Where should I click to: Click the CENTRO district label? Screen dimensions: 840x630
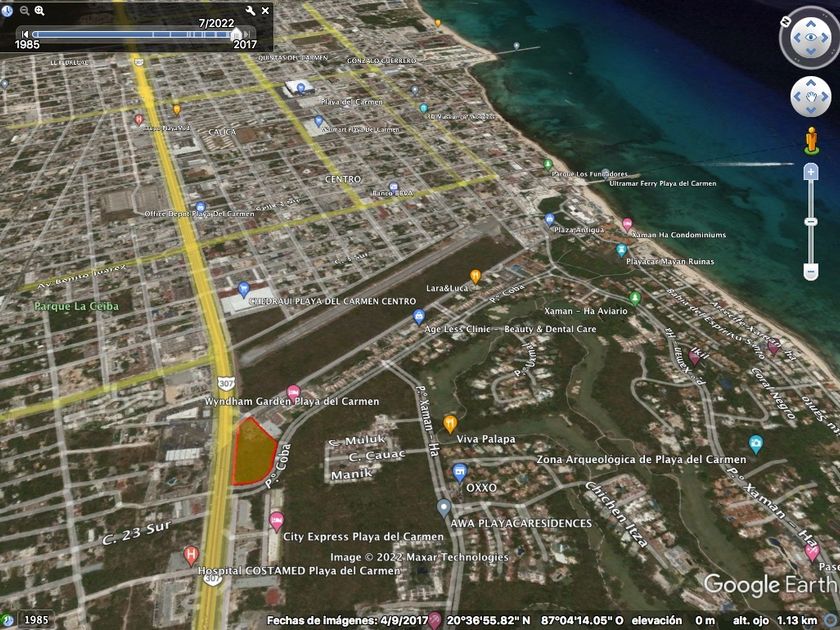(343, 179)
